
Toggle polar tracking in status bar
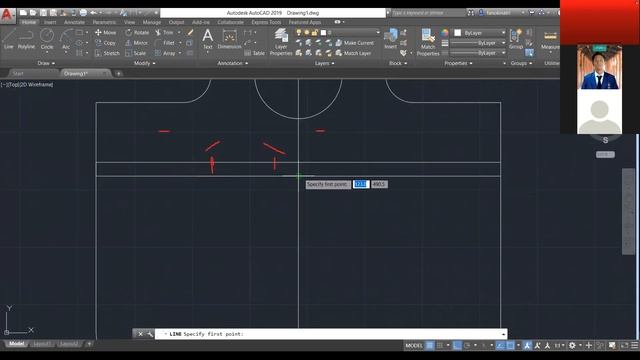467,345
